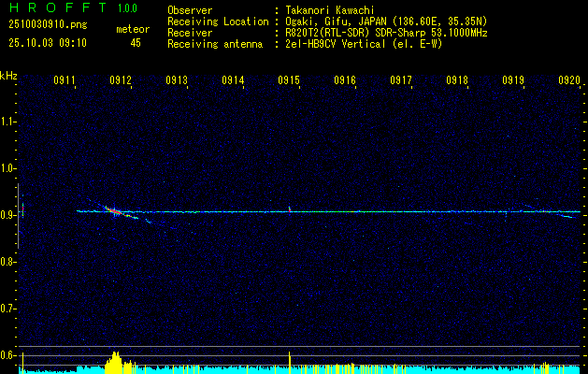
Task: Click the yellow intensity peak below 0912
Action: click(x=117, y=362)
